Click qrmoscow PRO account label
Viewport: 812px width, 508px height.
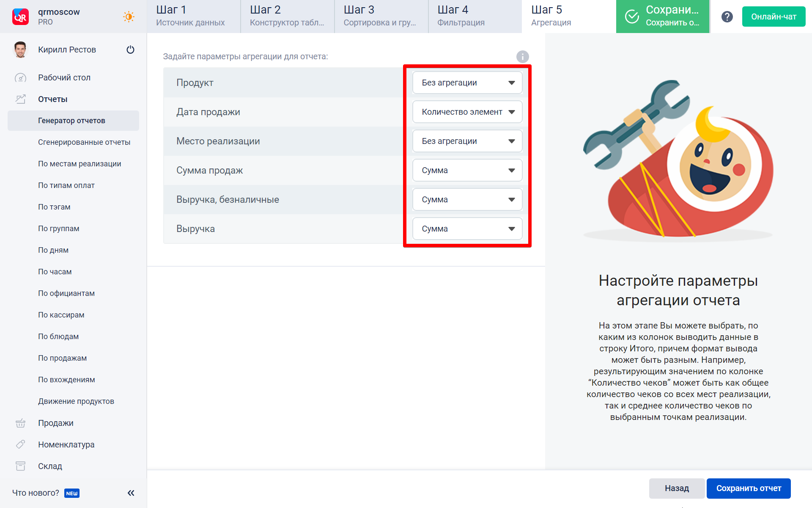pyautogui.click(x=59, y=17)
